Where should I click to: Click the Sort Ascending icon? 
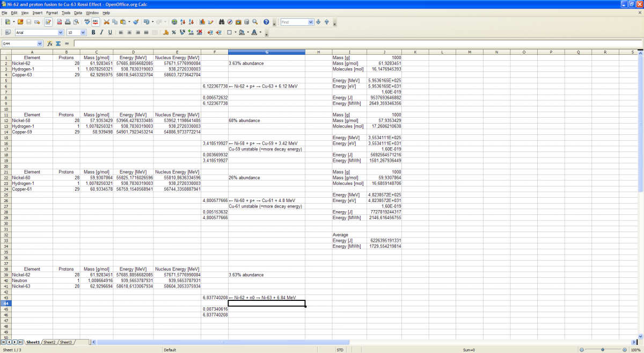[183, 22]
